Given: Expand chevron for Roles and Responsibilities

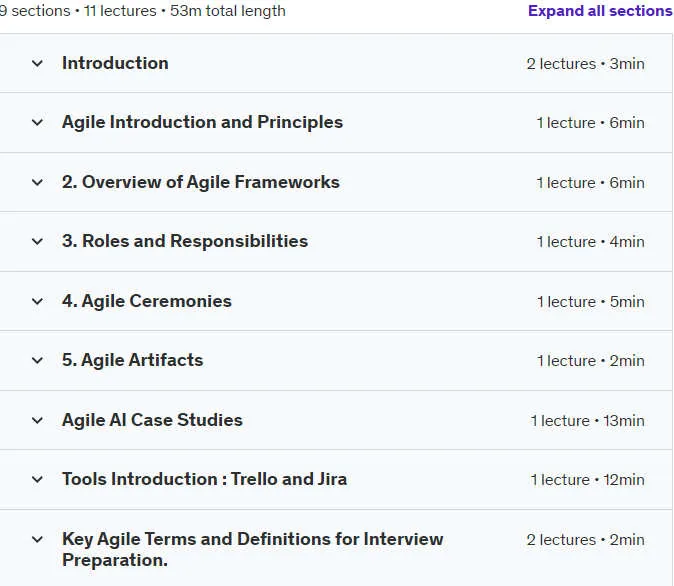Looking at the screenshot, I should pyautogui.click(x=37, y=242).
